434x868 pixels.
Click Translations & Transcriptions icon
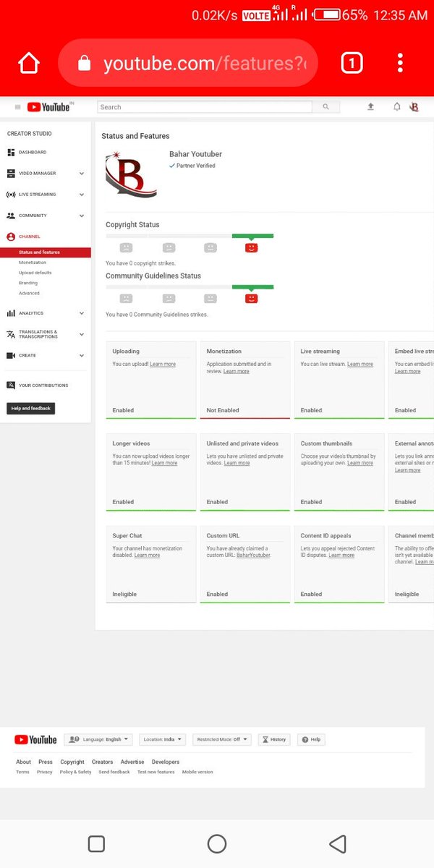point(11,334)
